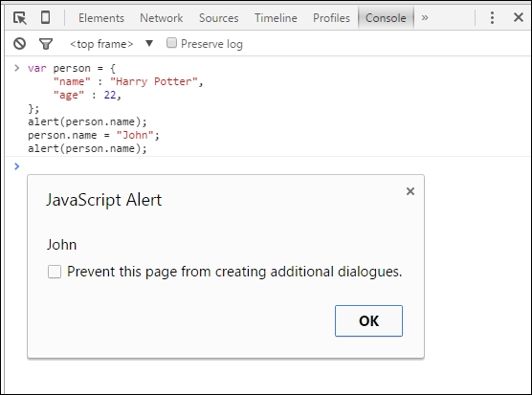This screenshot has width=532, height=395.
Task: Clear the console log
Action: coord(20,44)
